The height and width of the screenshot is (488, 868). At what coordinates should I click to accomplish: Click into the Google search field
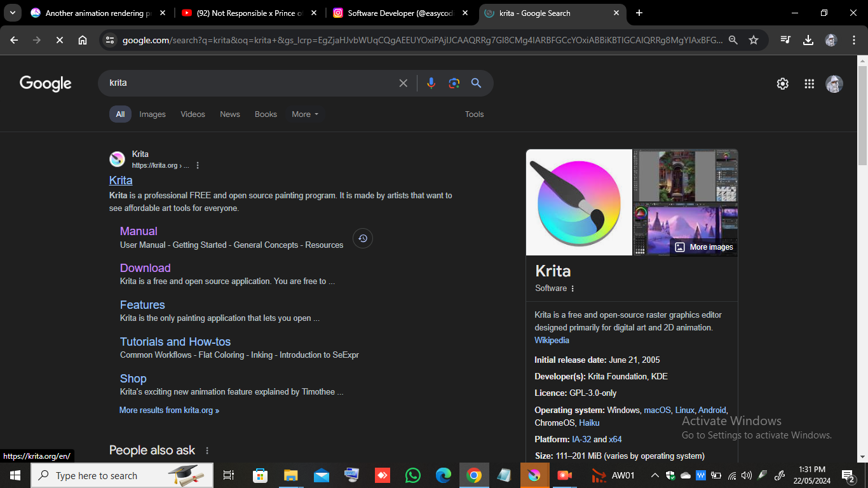pos(251,83)
